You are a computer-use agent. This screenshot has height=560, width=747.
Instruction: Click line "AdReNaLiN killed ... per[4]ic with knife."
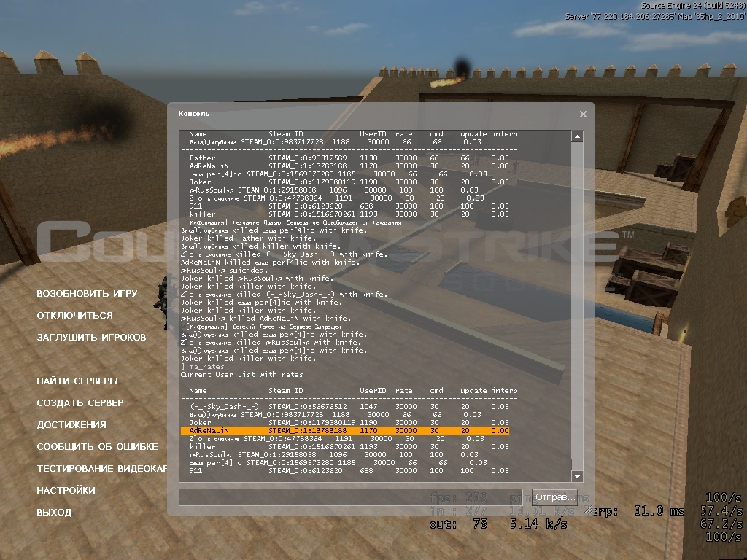(x=269, y=262)
